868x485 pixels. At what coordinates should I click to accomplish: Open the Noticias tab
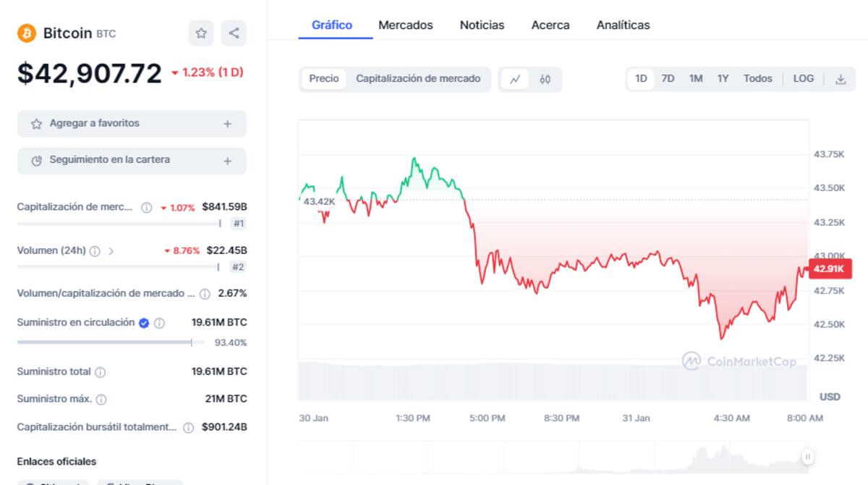tap(482, 25)
